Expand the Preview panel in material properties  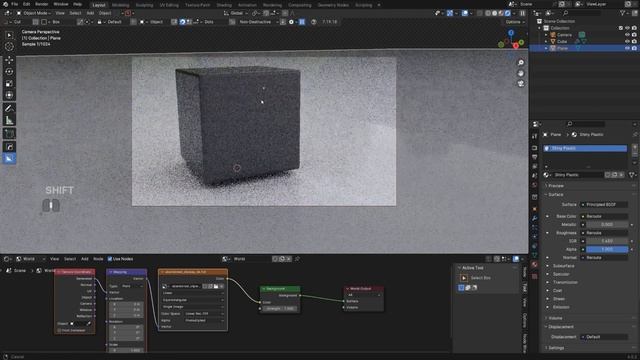556,186
